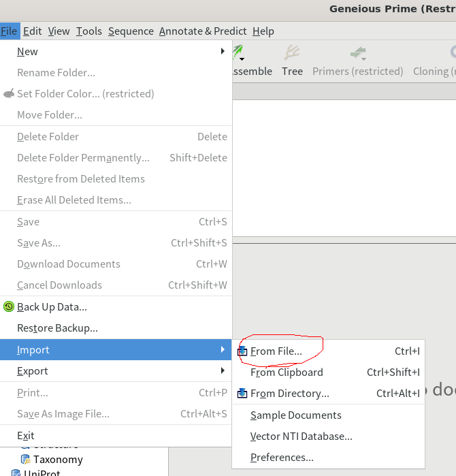Open import Preferences... option
This screenshot has height=476, width=456.
tap(328, 458)
